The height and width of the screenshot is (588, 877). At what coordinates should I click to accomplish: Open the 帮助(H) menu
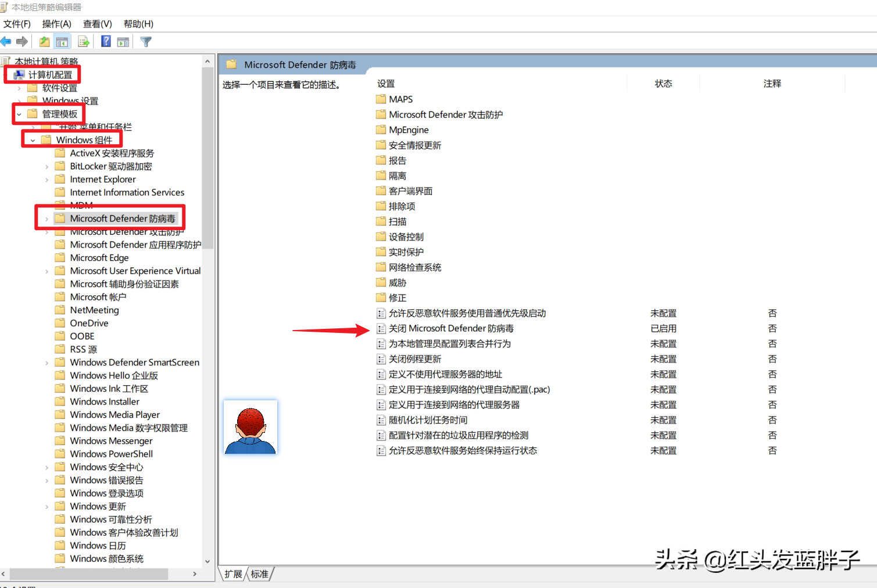(x=138, y=24)
